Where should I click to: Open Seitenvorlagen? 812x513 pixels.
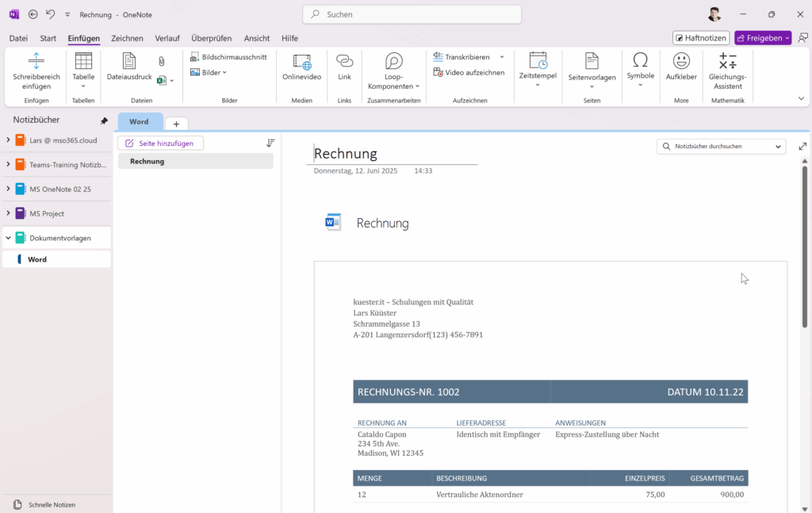(x=592, y=71)
